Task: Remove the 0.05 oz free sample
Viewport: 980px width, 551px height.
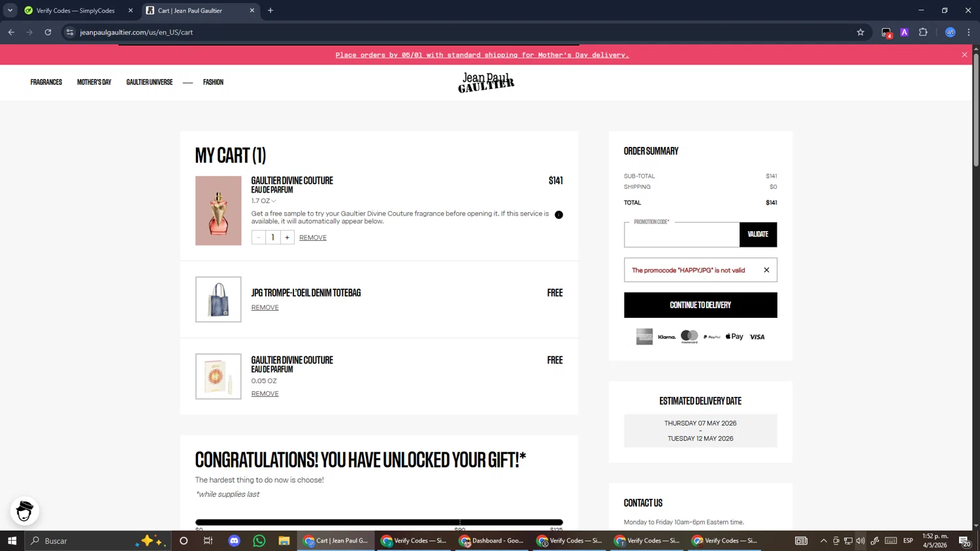Action: [265, 394]
